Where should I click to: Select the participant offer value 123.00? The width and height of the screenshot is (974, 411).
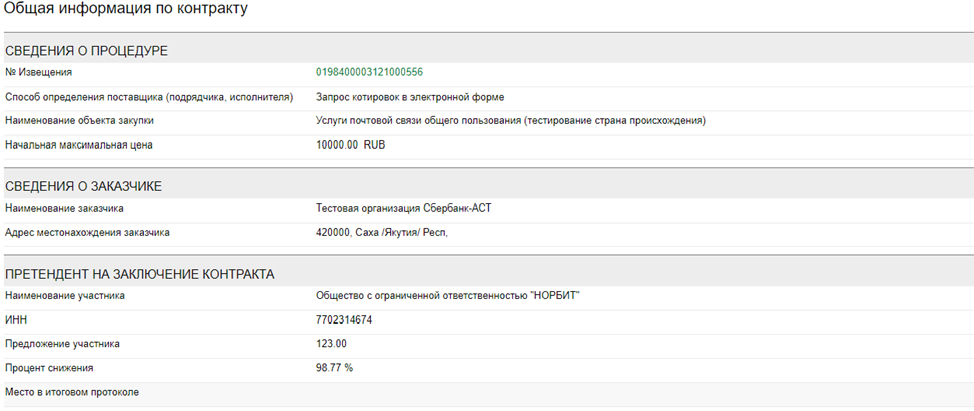point(332,344)
